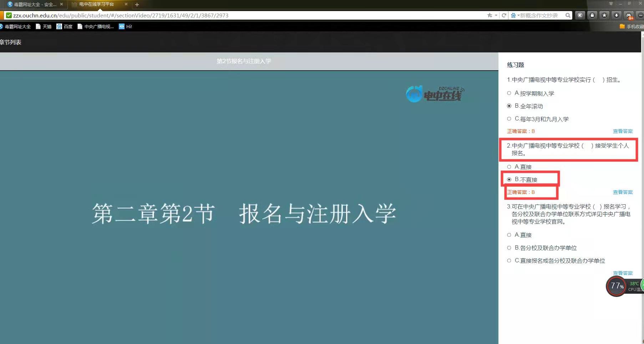The width and height of the screenshot is (644, 344).
Task: Click the 第2节报名与注册入学 title bar
Action: tap(249, 61)
